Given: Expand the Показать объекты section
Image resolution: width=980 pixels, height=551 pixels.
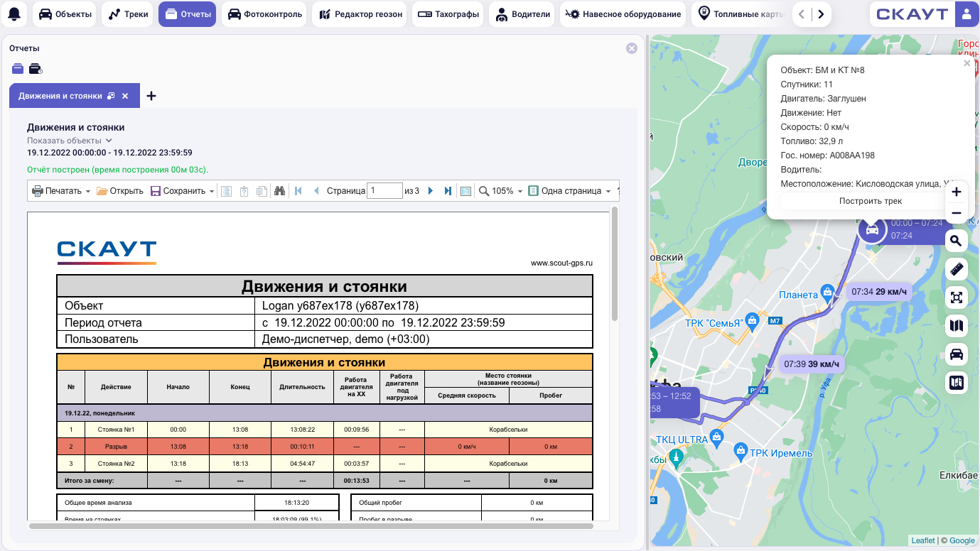Looking at the screenshot, I should (70, 141).
